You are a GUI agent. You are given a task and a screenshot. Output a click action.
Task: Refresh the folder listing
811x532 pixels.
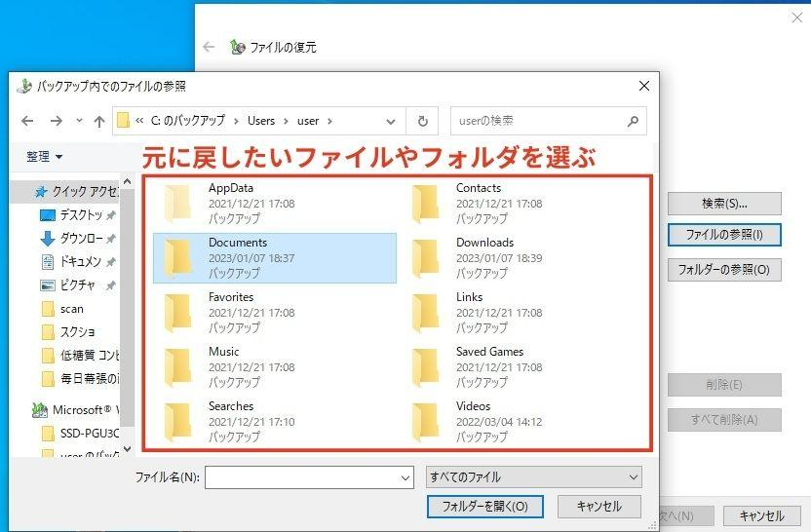tap(423, 121)
